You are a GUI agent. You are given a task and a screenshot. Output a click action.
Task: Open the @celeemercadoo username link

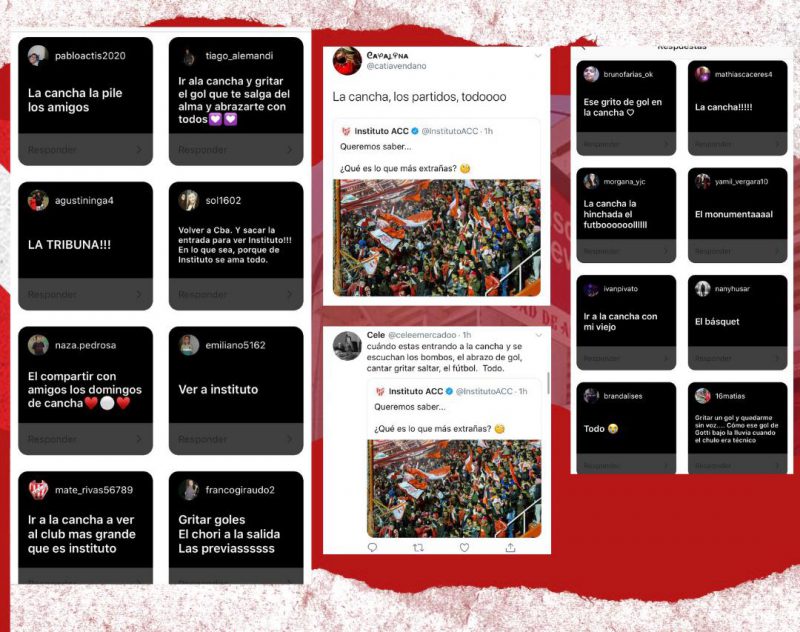coord(422,335)
